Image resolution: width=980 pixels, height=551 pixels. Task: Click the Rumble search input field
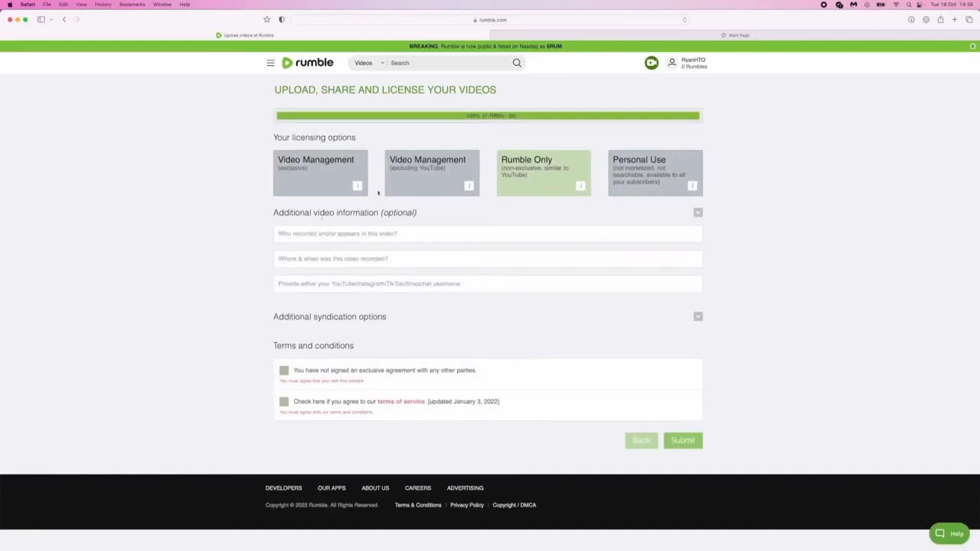pos(449,63)
